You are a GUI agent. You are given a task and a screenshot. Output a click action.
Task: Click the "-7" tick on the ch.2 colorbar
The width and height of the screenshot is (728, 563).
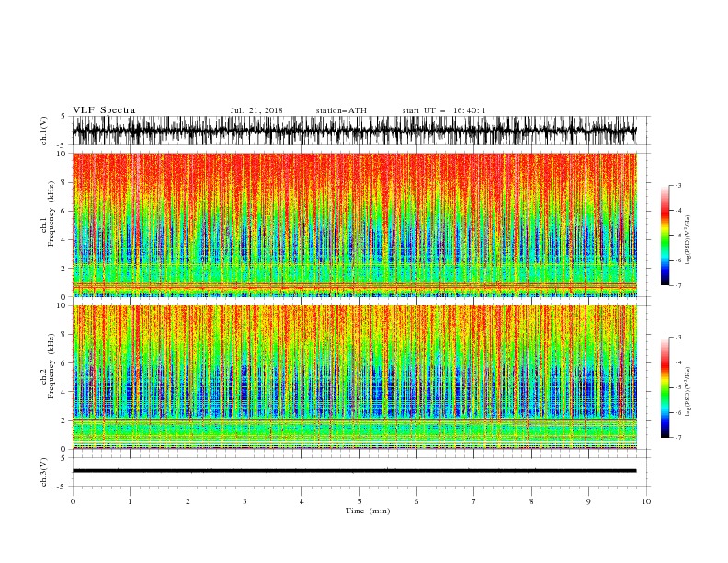(x=678, y=438)
